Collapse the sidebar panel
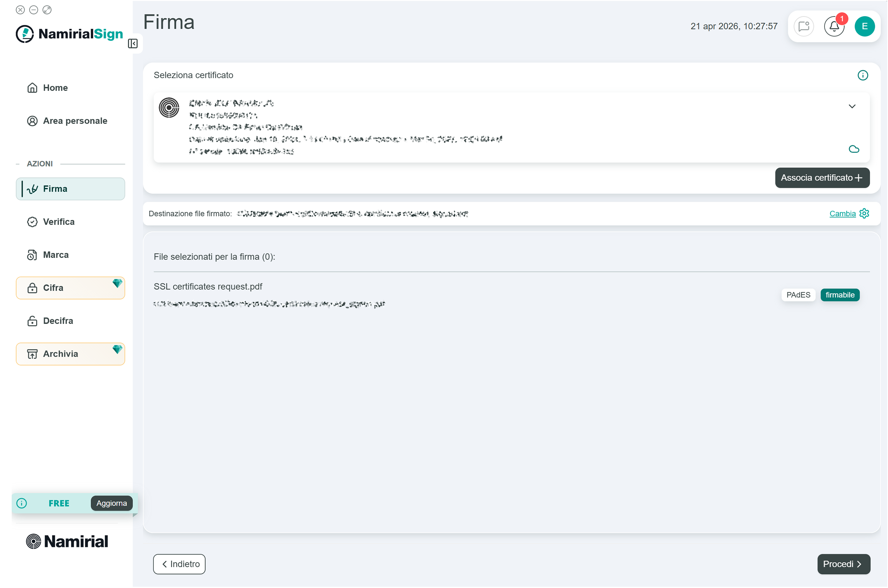This screenshot has width=888, height=588. point(133,44)
